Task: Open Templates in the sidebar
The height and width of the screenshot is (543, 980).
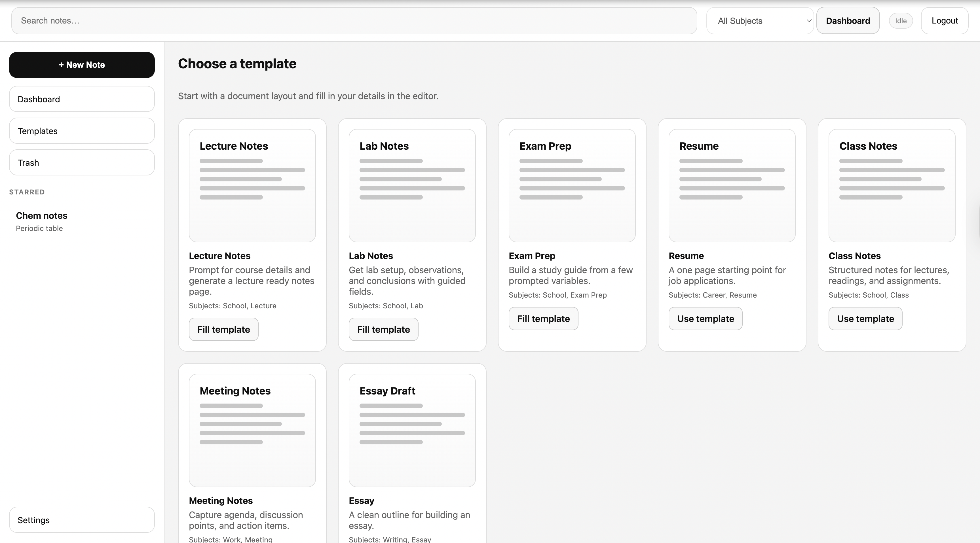Action: 82,131
